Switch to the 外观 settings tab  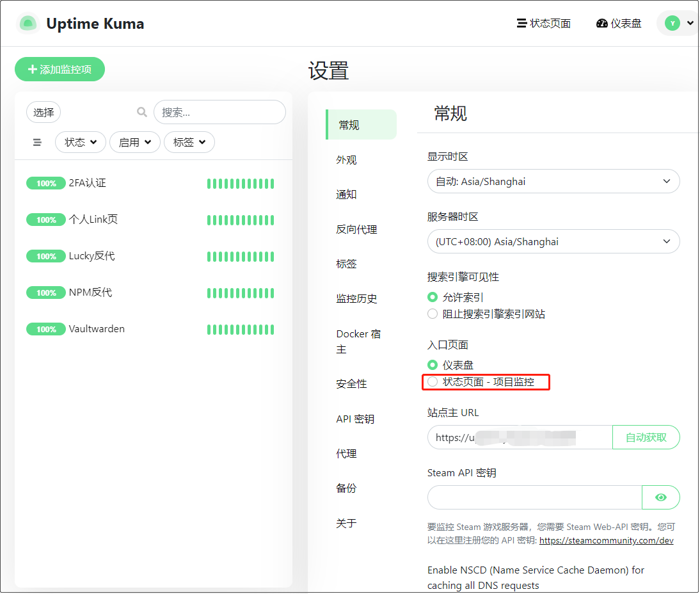347,160
